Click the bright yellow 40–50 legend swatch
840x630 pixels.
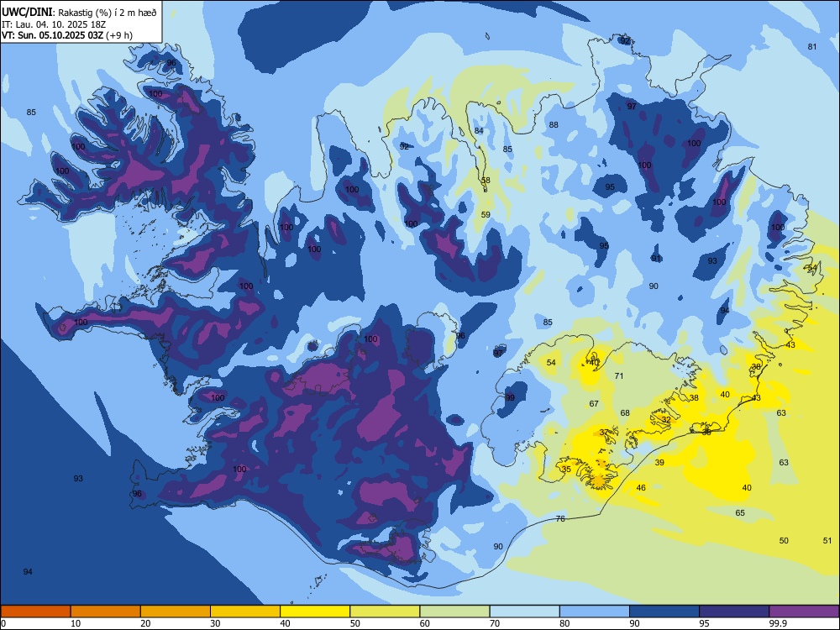315,612
